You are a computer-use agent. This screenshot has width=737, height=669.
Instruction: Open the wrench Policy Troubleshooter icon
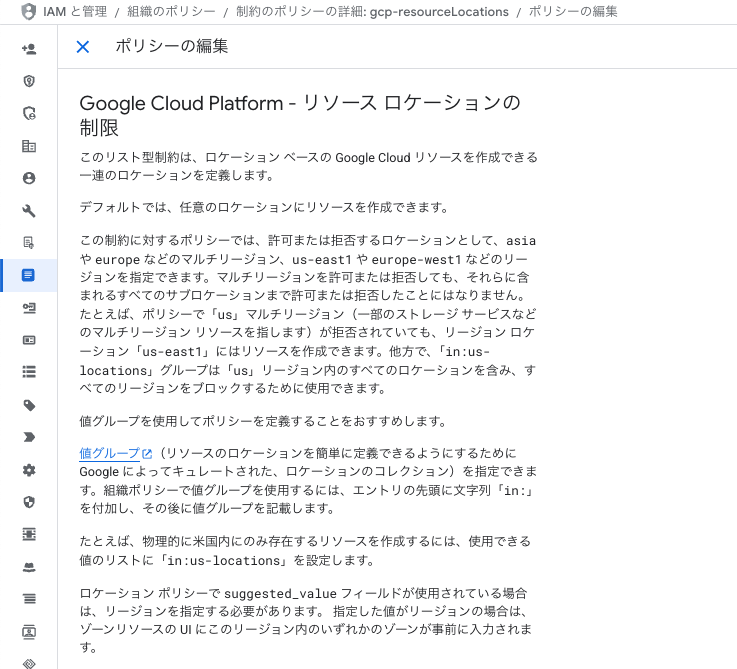click(28, 210)
